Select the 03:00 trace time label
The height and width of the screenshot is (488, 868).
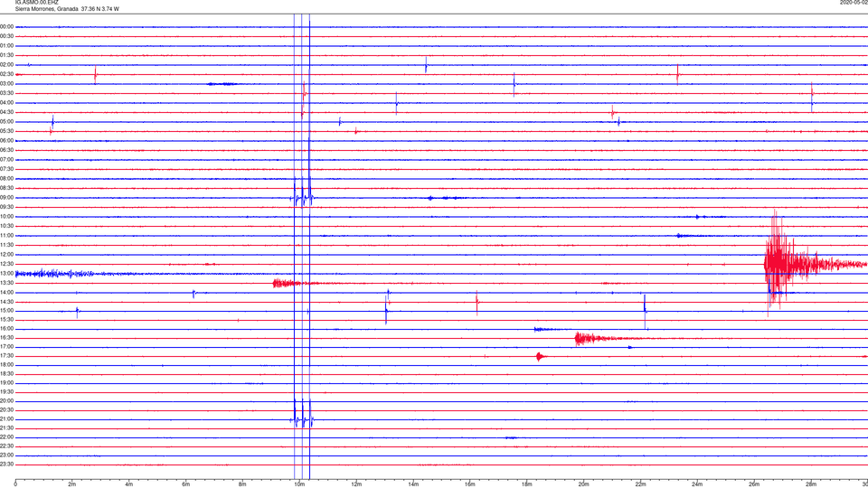pyautogui.click(x=6, y=83)
